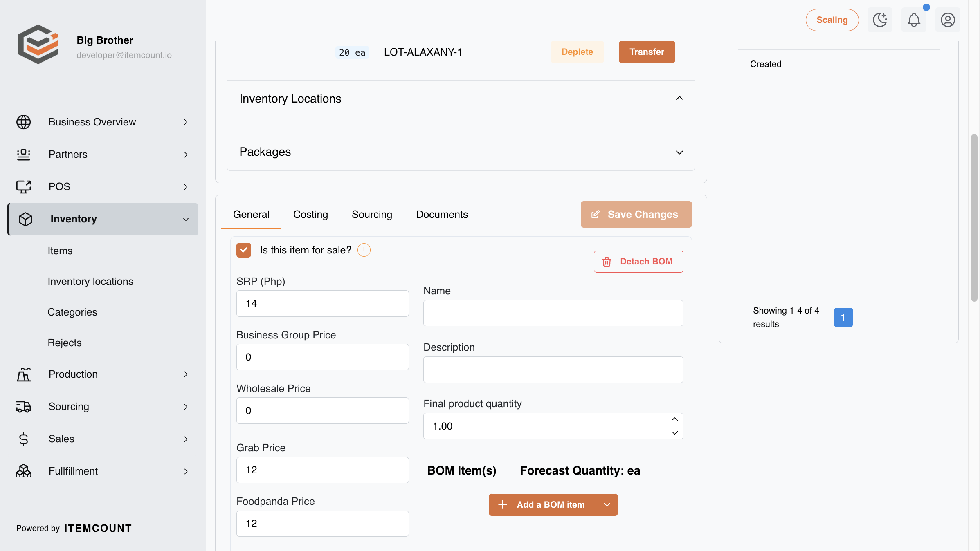Viewport: 980px width, 551px height.
Task: Open notifications bell icon
Action: 914,20
